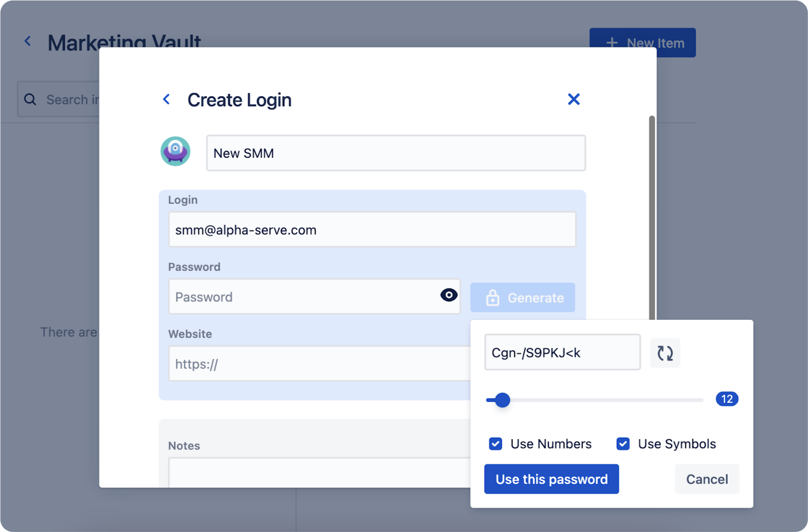Click the Use this password button
The height and width of the screenshot is (532, 808).
pos(551,479)
